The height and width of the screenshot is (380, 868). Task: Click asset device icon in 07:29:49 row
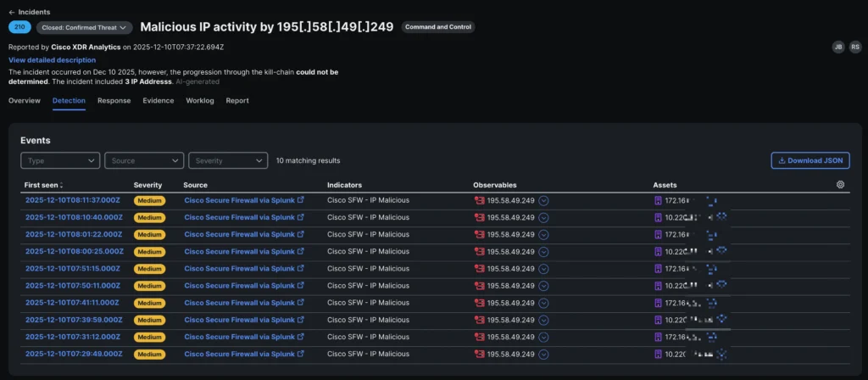(658, 354)
